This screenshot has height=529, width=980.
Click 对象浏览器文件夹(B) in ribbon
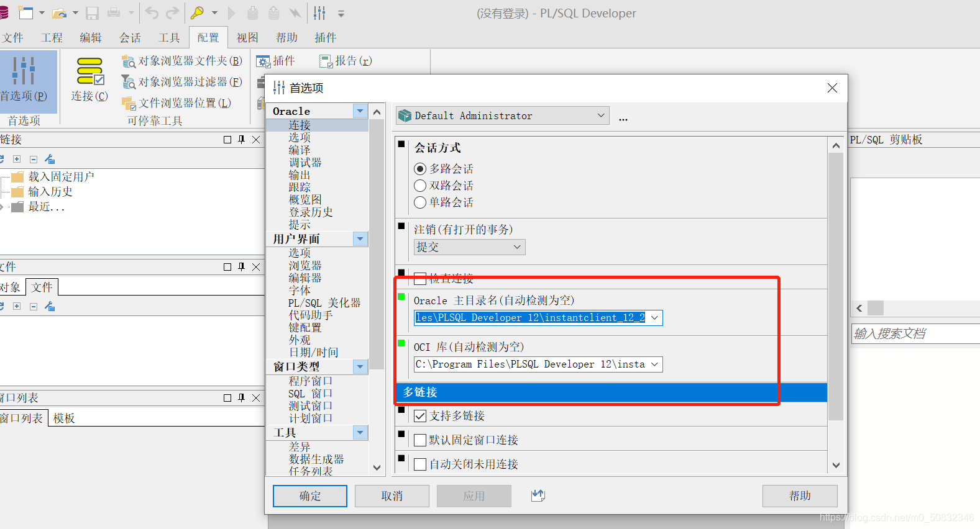click(182, 61)
